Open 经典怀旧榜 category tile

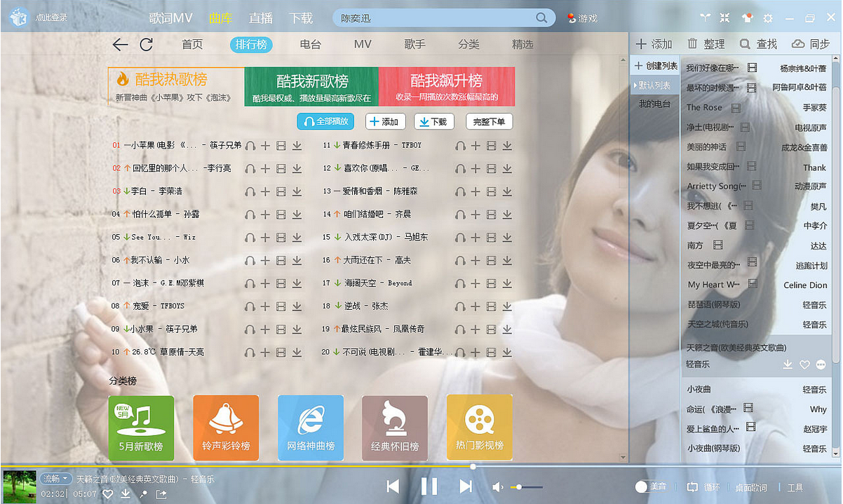(395, 428)
